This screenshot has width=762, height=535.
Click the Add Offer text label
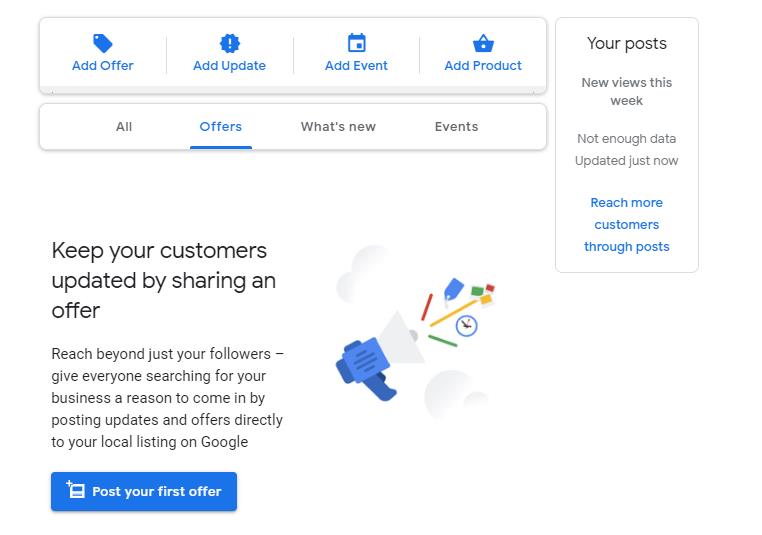(103, 66)
